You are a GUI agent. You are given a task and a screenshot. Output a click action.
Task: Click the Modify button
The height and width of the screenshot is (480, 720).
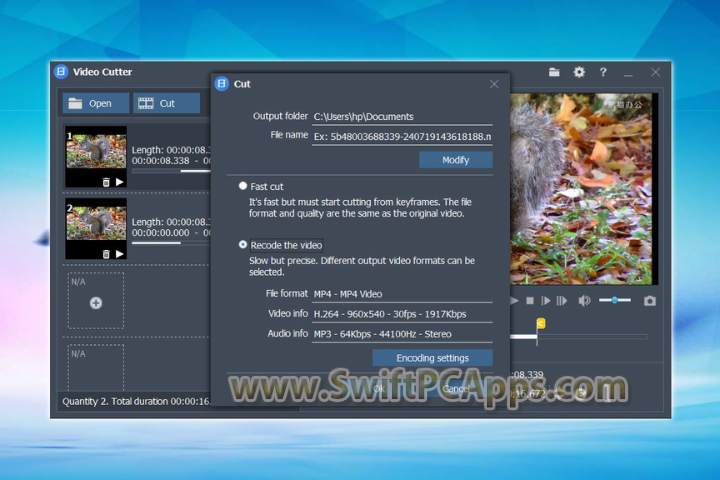tap(456, 160)
